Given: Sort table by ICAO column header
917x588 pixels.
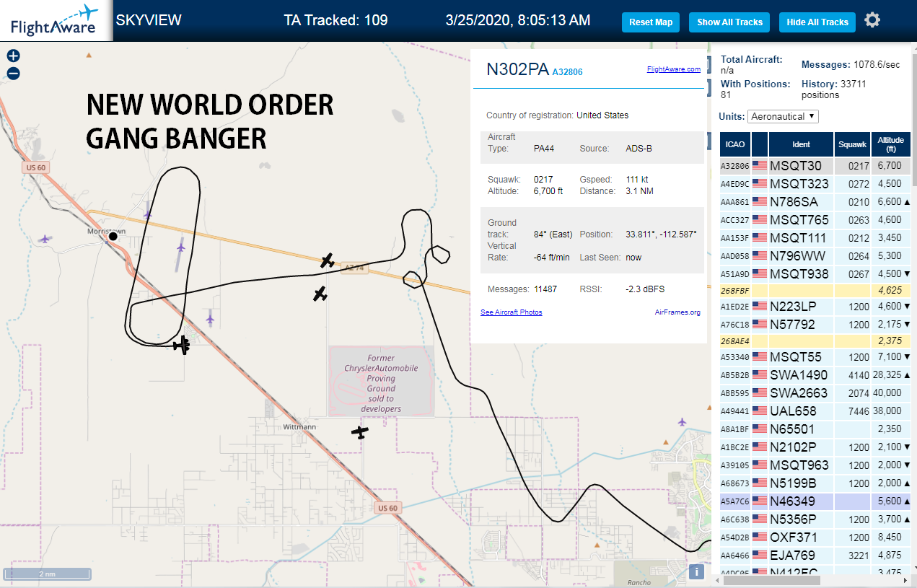Looking at the screenshot, I should [735, 144].
